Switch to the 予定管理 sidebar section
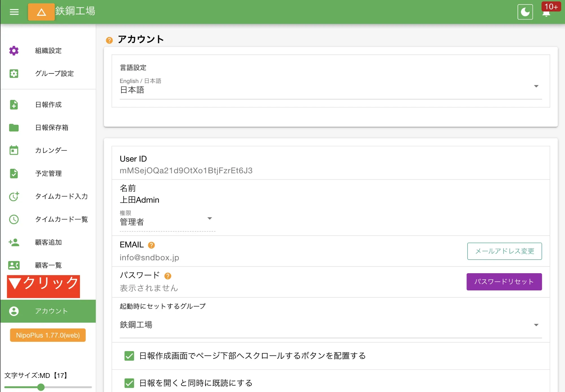This screenshot has height=392, width=565. (x=14, y=173)
